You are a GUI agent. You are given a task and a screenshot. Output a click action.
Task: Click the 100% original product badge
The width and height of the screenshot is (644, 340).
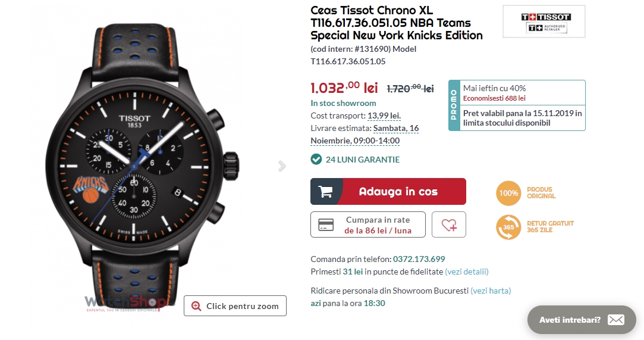click(x=508, y=193)
